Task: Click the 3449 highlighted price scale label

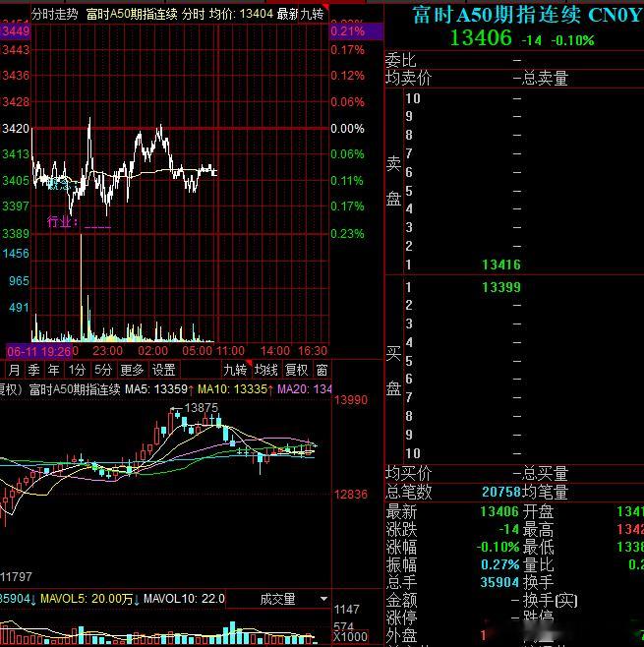Action: tap(16, 30)
